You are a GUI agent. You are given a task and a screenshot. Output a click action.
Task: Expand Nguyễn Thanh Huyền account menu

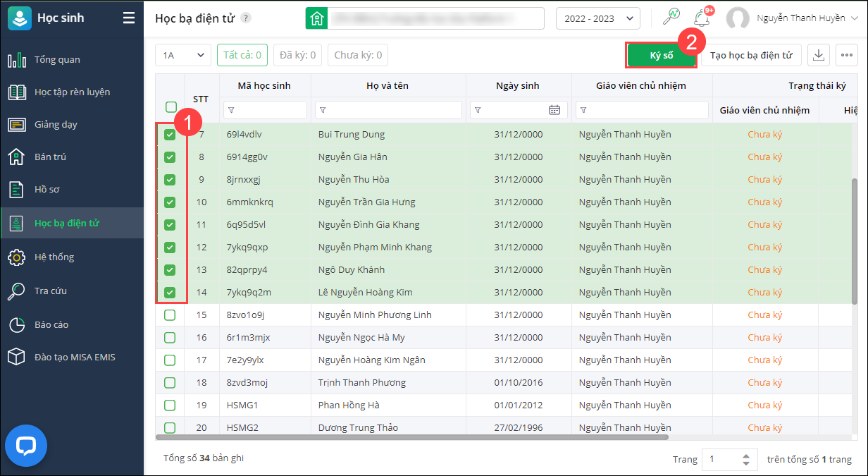[x=806, y=18]
